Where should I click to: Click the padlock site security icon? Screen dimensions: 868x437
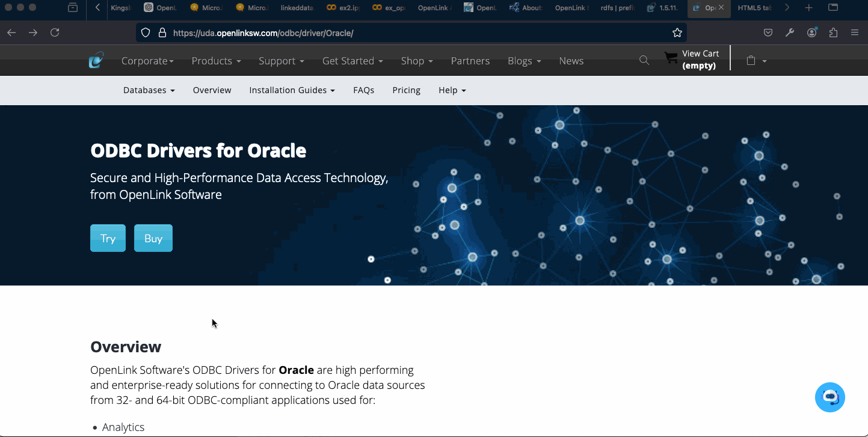pyautogui.click(x=162, y=32)
